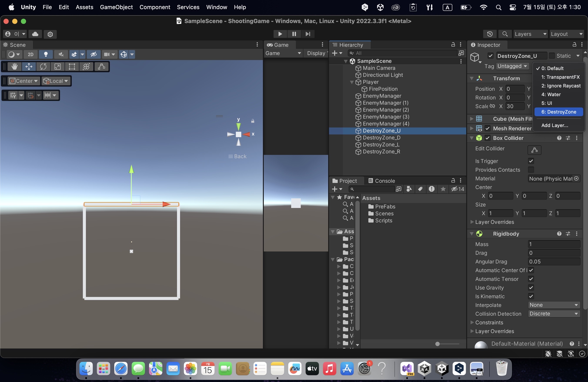Open Unity cloud services icon

35,34
